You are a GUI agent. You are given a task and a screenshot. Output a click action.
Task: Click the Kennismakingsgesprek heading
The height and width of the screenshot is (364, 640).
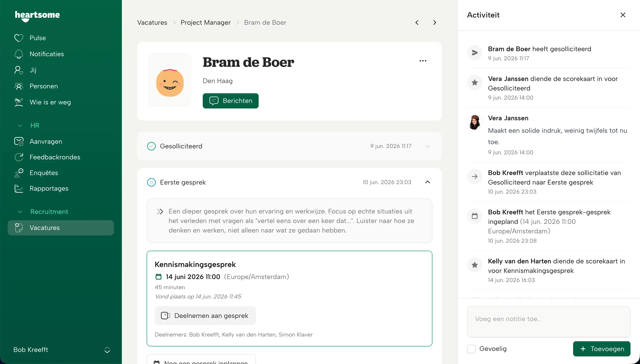(x=195, y=264)
